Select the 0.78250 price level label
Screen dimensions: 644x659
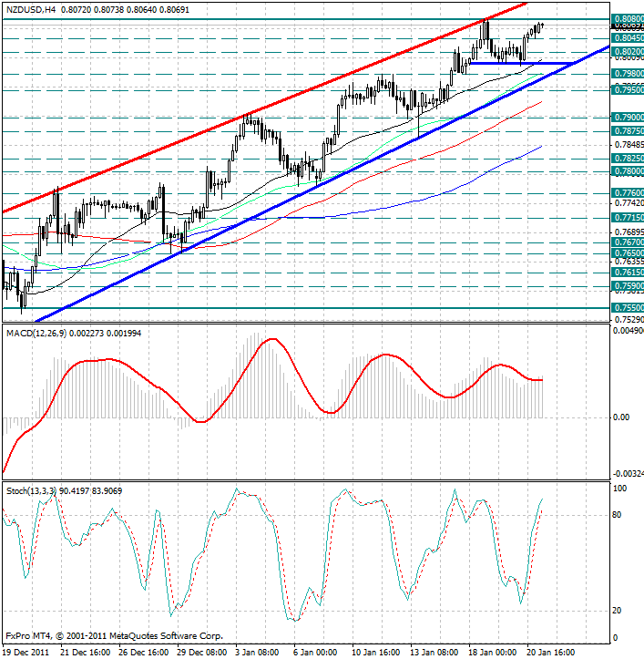(628, 159)
